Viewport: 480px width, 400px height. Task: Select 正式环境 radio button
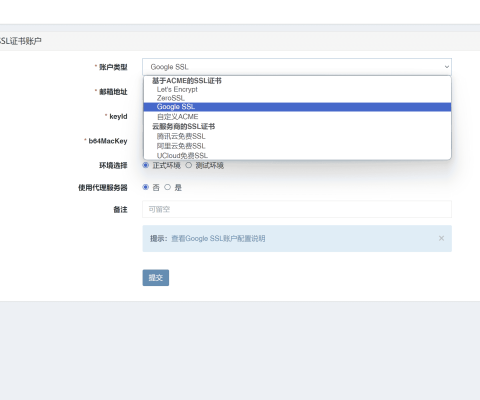point(146,165)
